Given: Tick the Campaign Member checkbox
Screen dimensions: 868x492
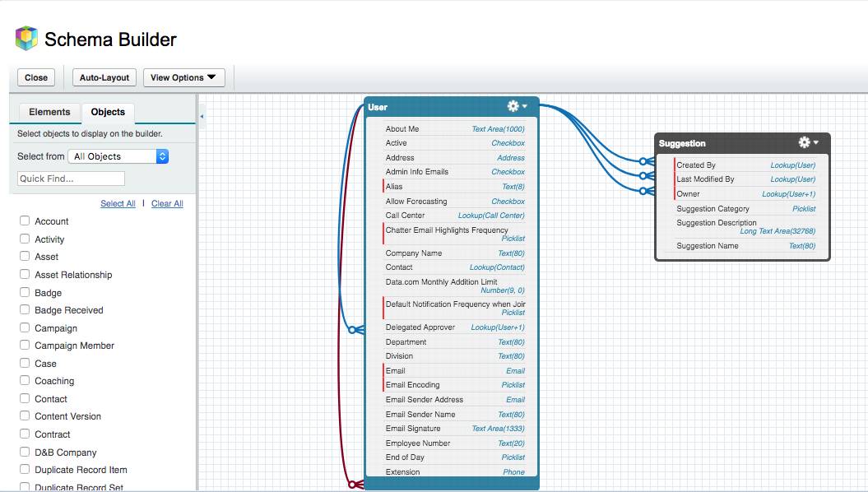Looking at the screenshot, I should click(x=25, y=345).
